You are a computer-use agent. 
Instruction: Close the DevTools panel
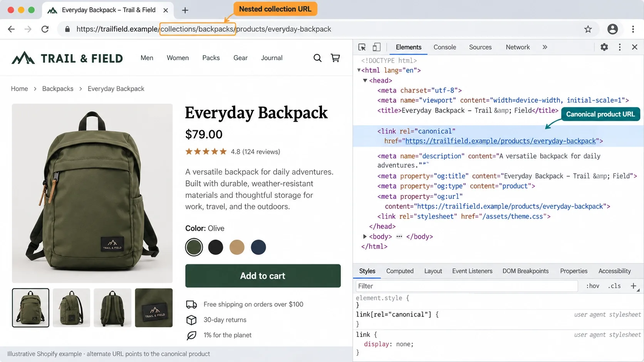635,47
